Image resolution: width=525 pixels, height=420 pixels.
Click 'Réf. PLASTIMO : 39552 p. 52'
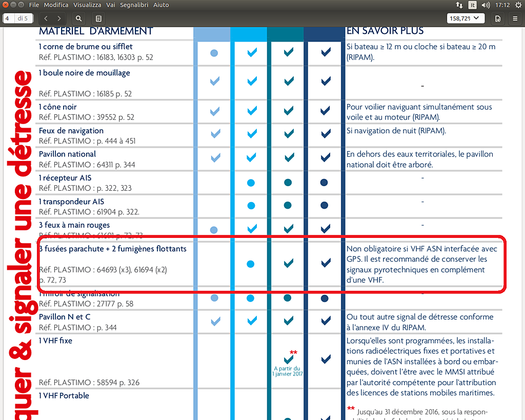[86, 117]
